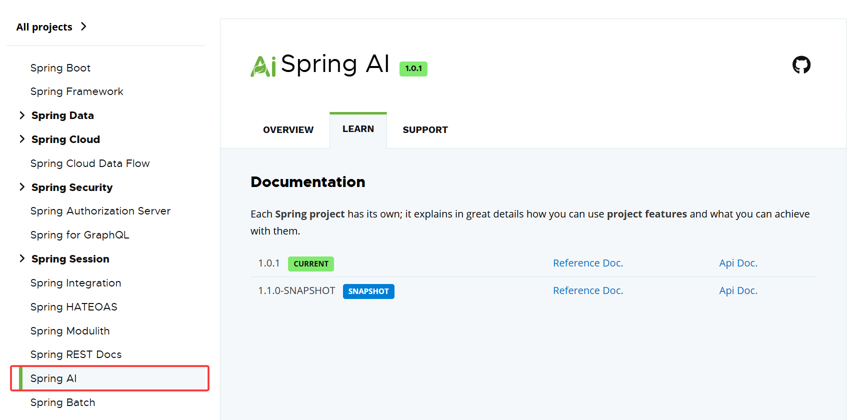Go to Spring Authorization Server
The height and width of the screenshot is (420, 868).
[100, 211]
